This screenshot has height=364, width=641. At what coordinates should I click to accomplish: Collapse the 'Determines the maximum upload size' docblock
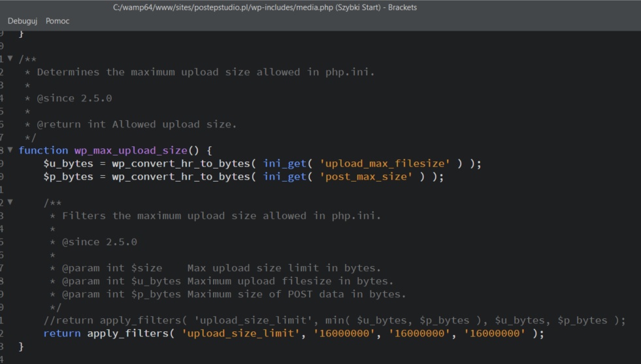(10, 59)
